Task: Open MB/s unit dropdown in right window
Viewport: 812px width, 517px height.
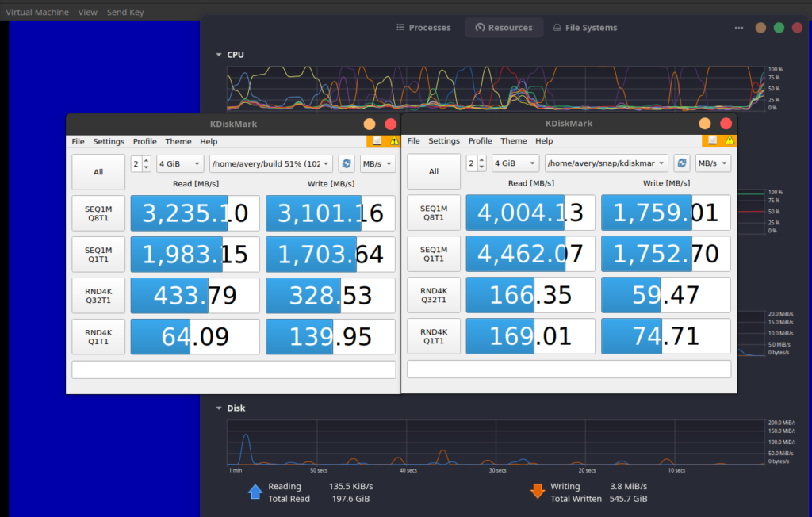Action: pos(713,163)
